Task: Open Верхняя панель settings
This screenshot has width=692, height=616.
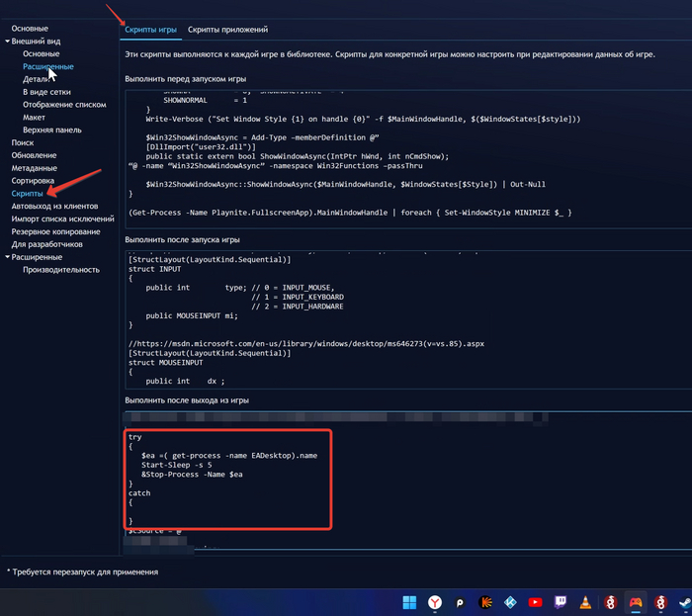Action: pyautogui.click(x=52, y=131)
